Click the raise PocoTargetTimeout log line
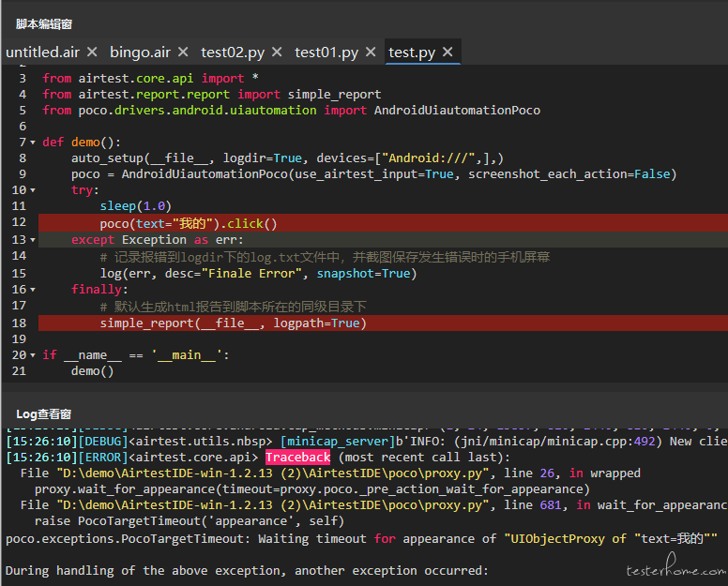Viewport: 728px width, 586px height. click(190, 521)
